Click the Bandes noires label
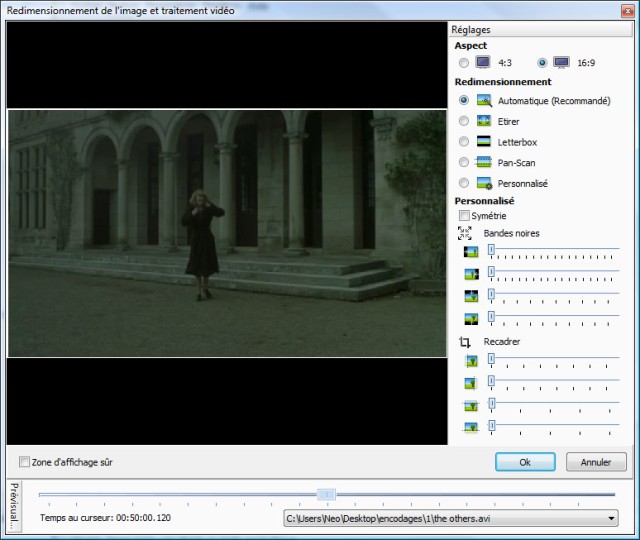The width and height of the screenshot is (640, 540). point(511,233)
